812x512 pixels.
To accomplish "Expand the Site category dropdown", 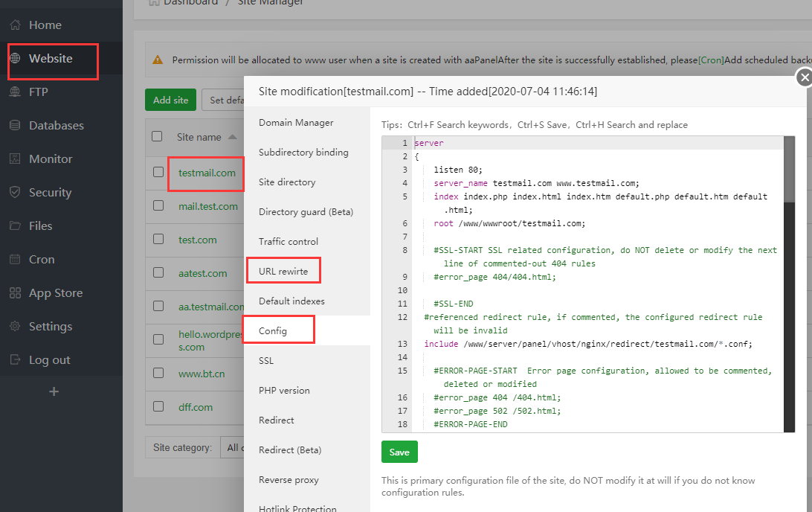I will click(232, 447).
